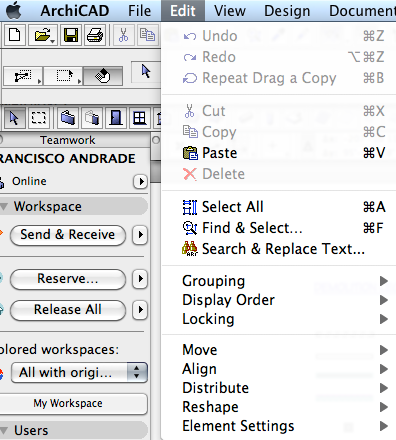Viewport: 396px width, 440px height.
Task: Click the Release All button
Action: (68, 310)
